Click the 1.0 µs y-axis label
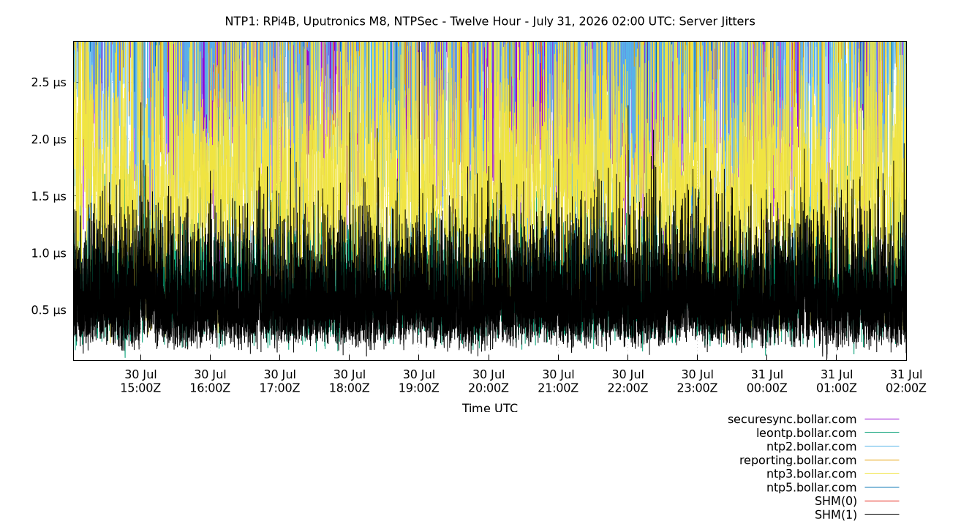 click(x=49, y=253)
